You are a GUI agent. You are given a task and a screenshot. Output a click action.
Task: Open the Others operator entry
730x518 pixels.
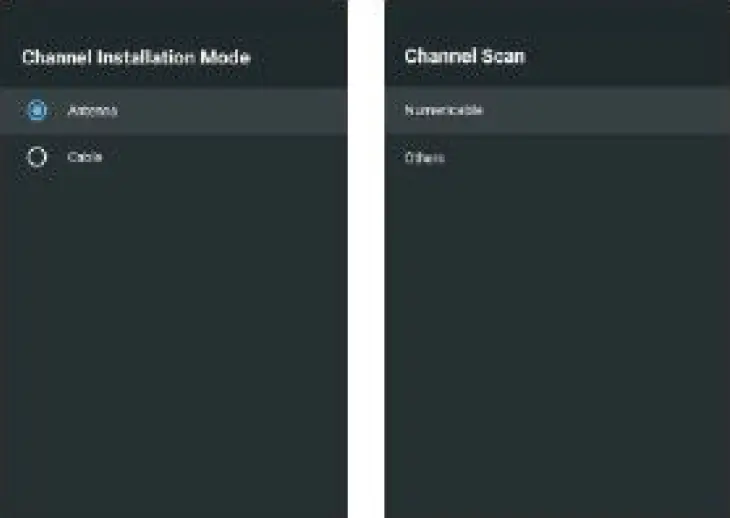tap(424, 158)
